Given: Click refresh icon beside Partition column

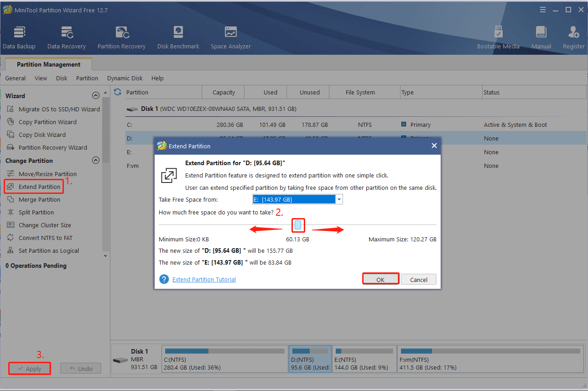Looking at the screenshot, I should coord(118,92).
